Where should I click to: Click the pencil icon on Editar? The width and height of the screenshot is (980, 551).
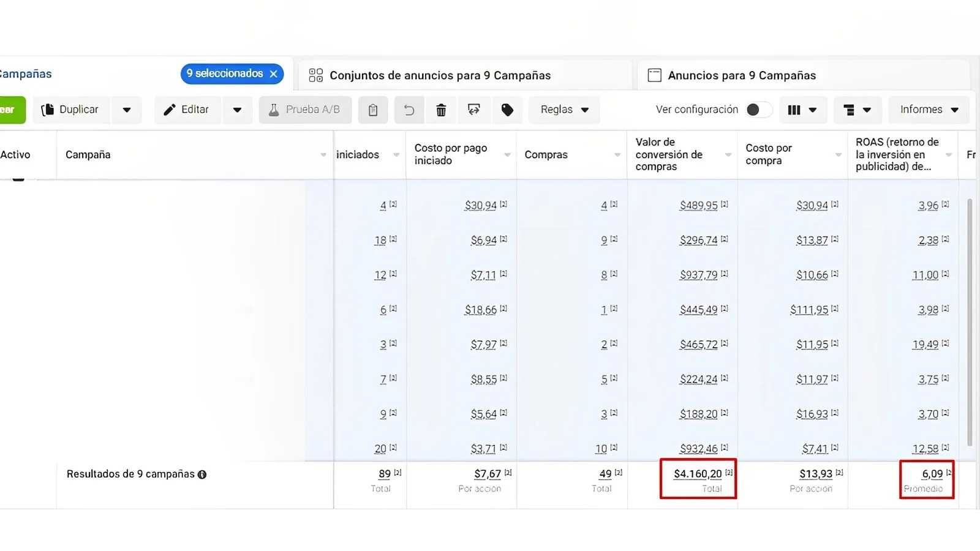tap(170, 110)
